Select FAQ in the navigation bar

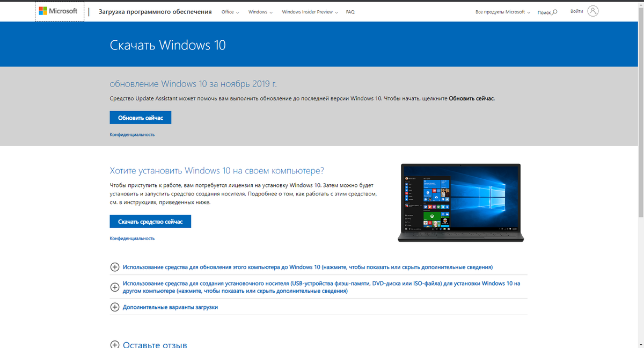point(350,11)
